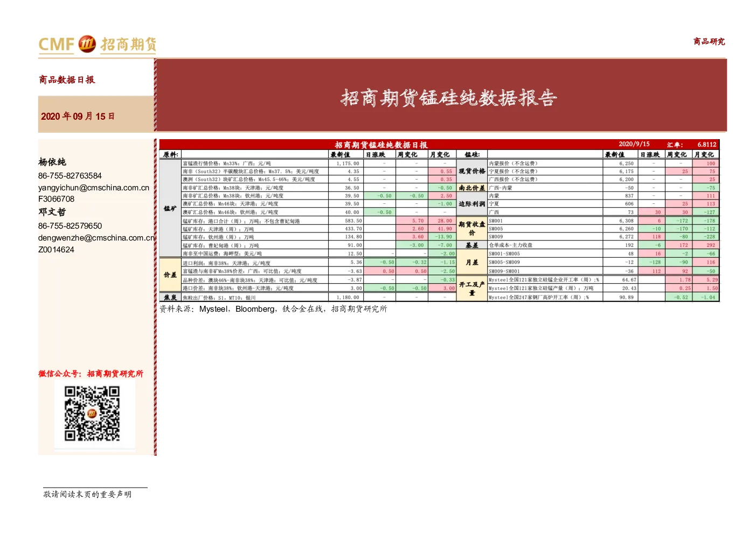
Task: Click the date 2020年09月15日
Action: click(78, 116)
